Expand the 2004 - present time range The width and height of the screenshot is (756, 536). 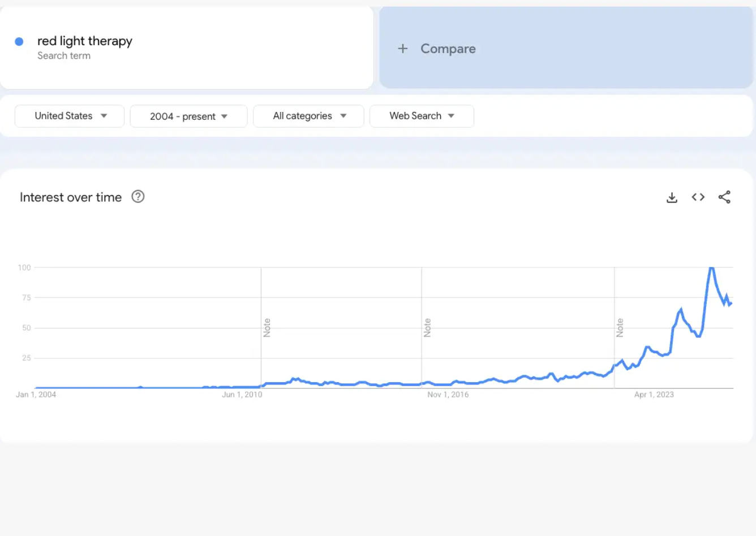(x=188, y=116)
